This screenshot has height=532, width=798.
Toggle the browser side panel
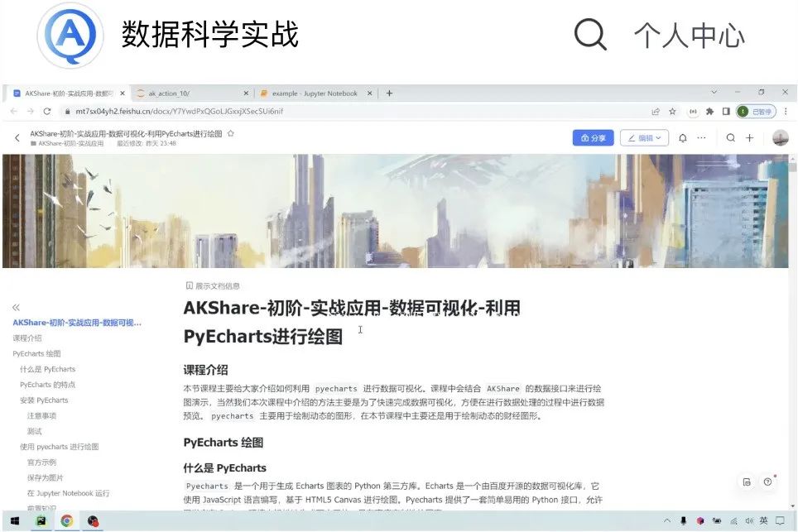726,112
